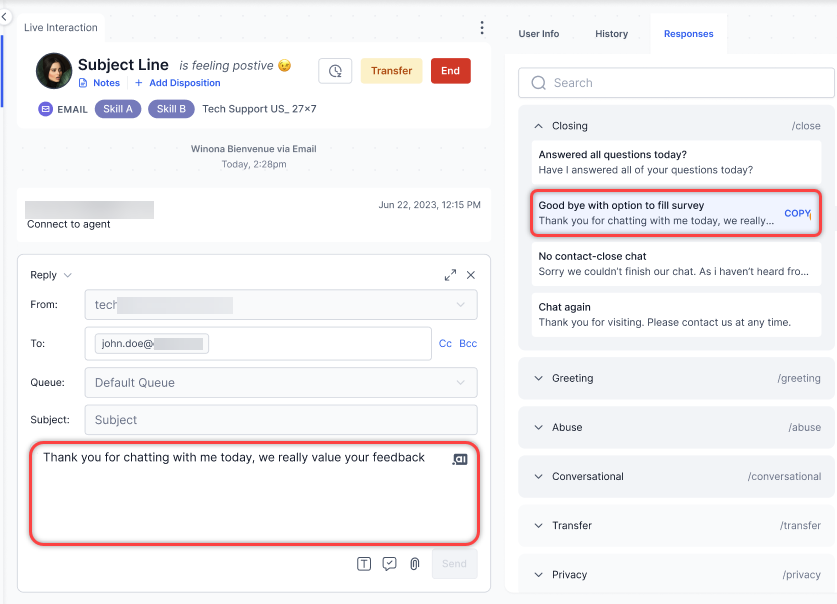The width and height of the screenshot is (837, 604).
Task: Switch to the History tab
Action: [x=611, y=34]
